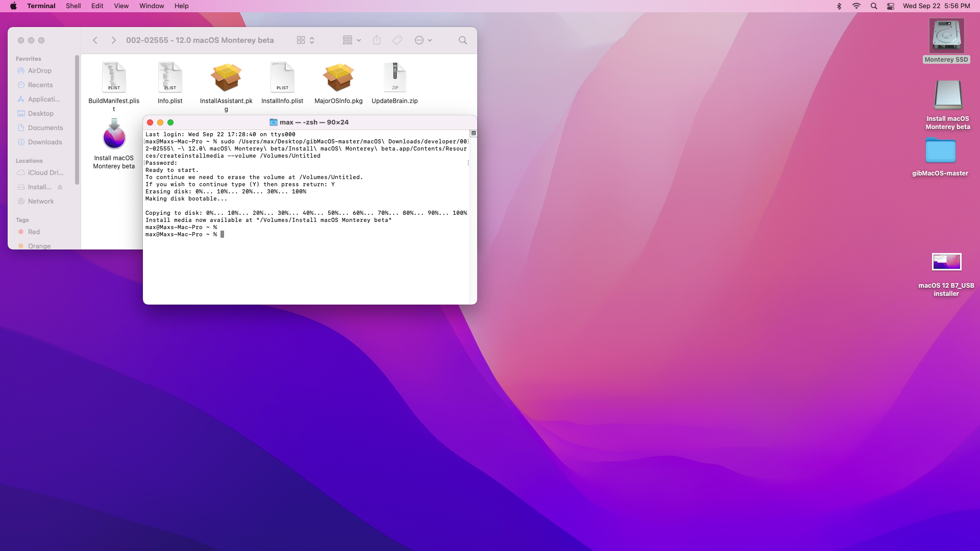Eject the Install volume in the sidebar

pyautogui.click(x=60, y=187)
